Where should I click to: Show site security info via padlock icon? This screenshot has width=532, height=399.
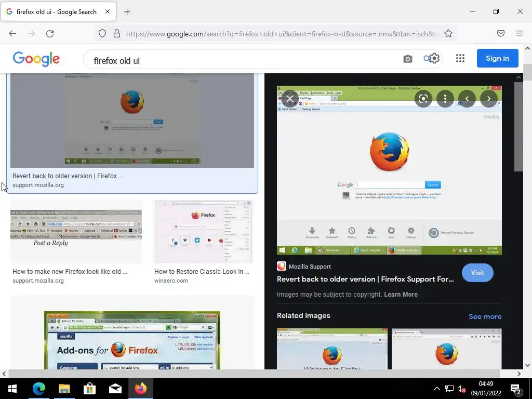coord(117,33)
